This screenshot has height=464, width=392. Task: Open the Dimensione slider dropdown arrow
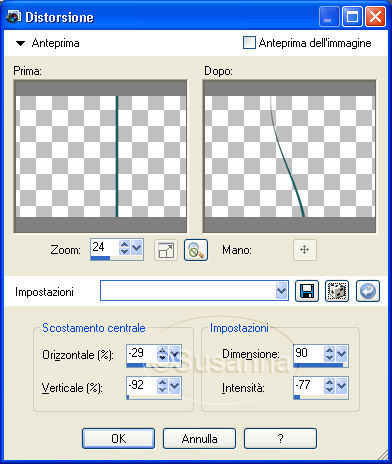click(341, 354)
